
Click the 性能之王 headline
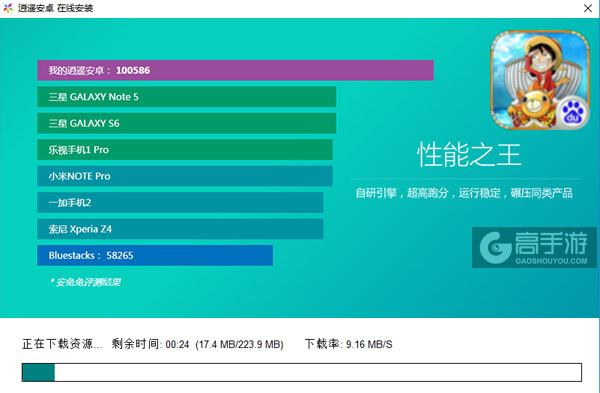[x=469, y=155]
